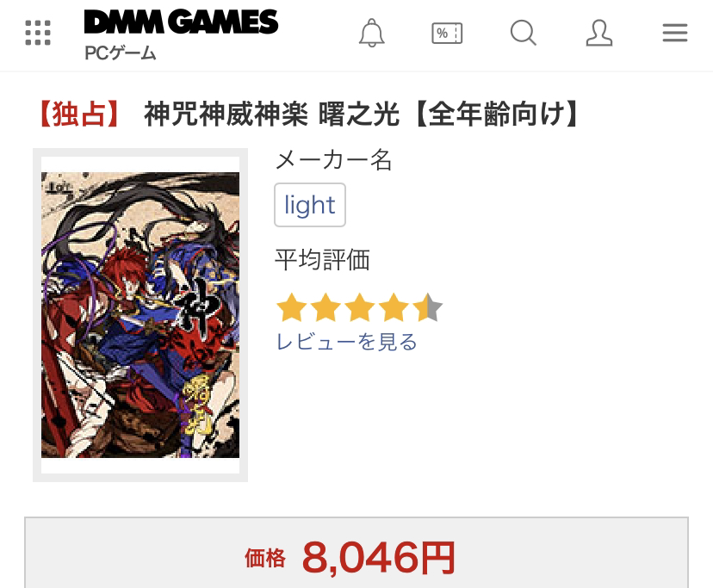Open the hamburger menu icon
This screenshot has width=713, height=588.
[x=675, y=33]
